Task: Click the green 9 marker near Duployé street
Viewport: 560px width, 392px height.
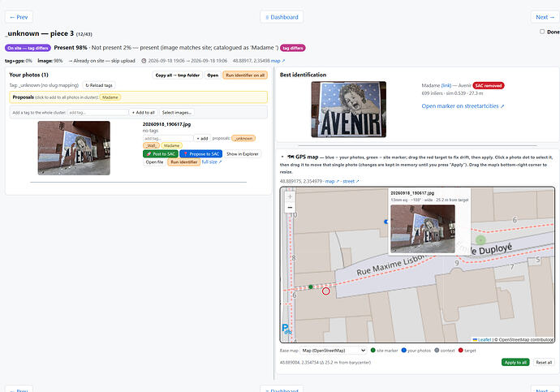Action: (x=480, y=240)
